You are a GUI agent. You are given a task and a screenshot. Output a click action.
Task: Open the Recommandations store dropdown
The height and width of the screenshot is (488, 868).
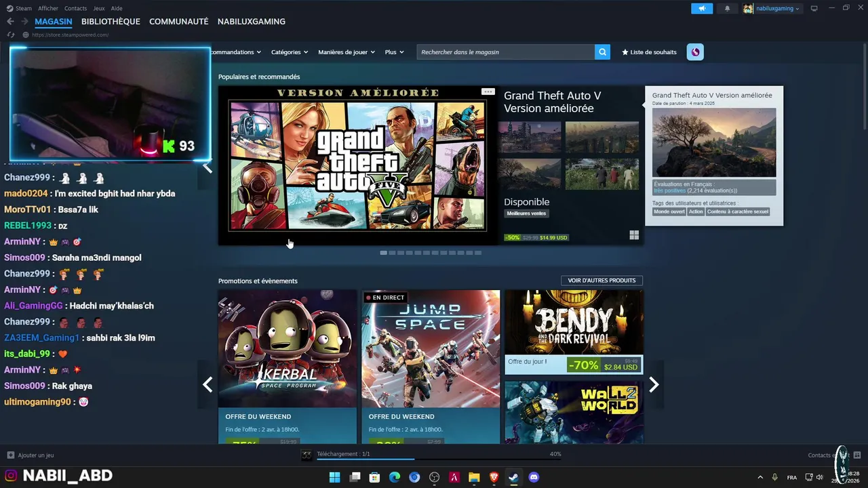pyautogui.click(x=236, y=52)
